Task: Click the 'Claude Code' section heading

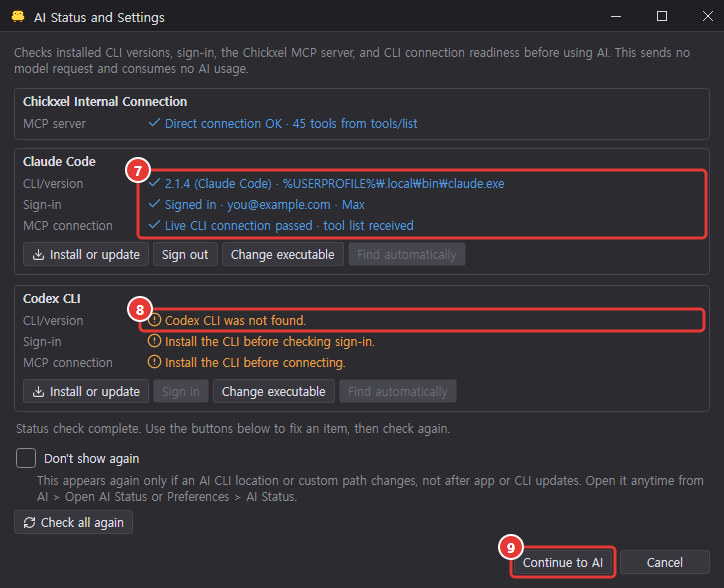Action: click(x=59, y=161)
